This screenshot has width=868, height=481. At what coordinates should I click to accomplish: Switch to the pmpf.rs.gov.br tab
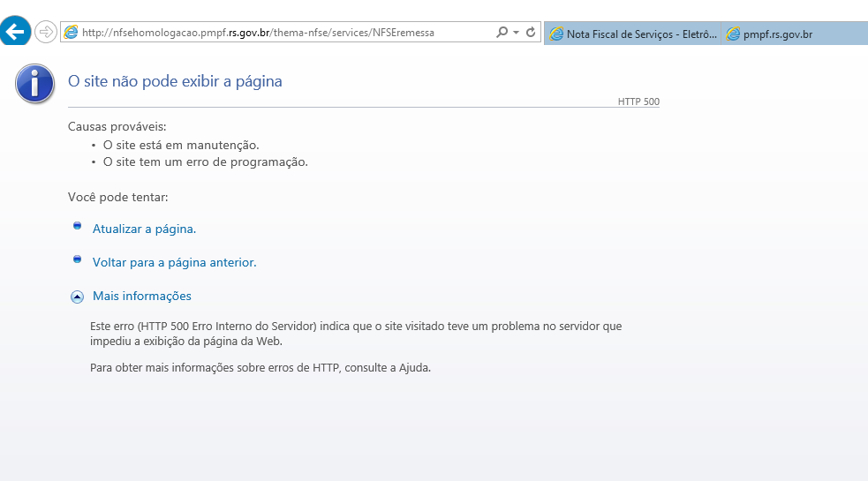click(x=795, y=34)
